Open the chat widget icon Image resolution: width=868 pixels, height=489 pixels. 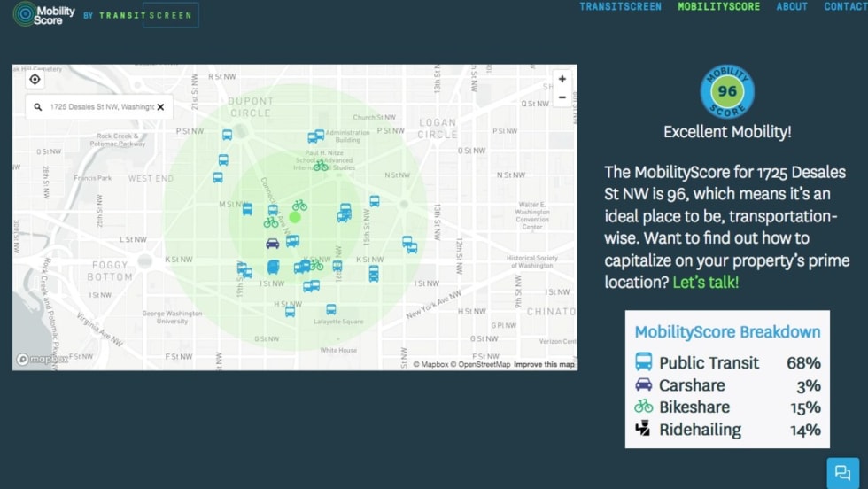(842, 472)
